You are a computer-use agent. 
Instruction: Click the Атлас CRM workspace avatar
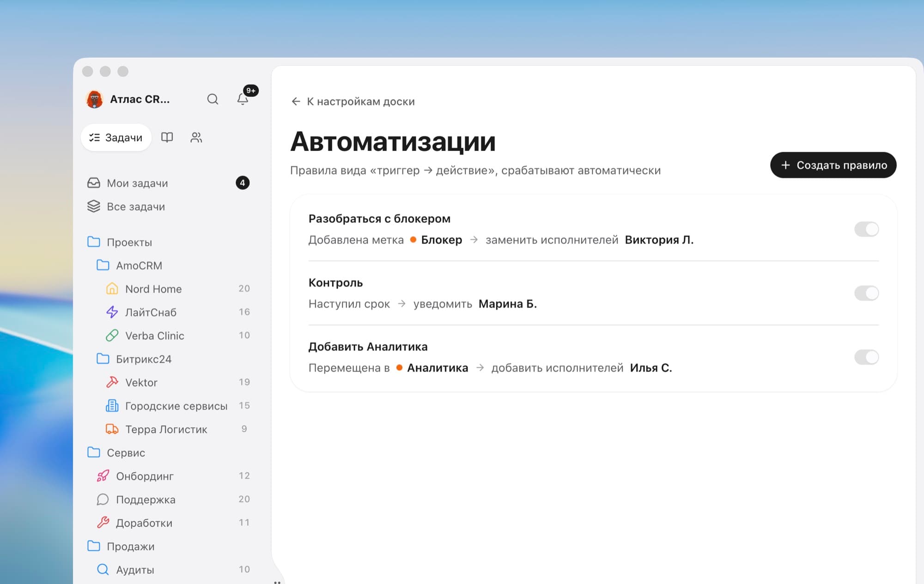(95, 99)
